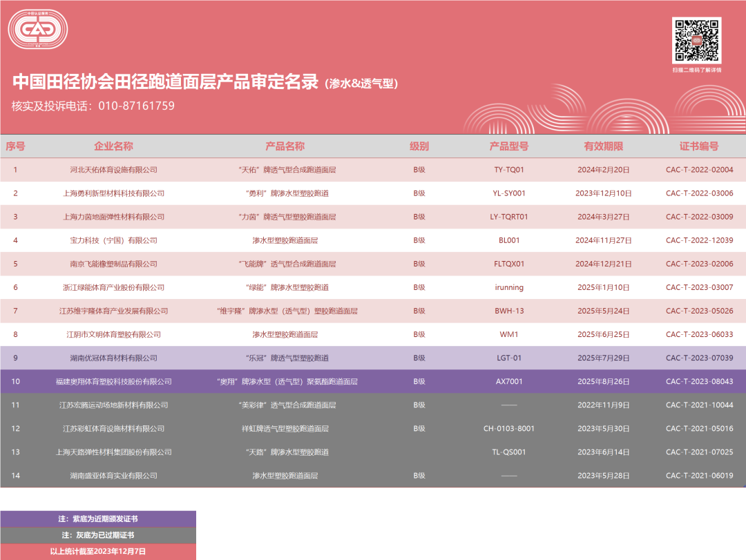Click product model CH-0103-8001
The image size is (746, 560).
(509, 429)
